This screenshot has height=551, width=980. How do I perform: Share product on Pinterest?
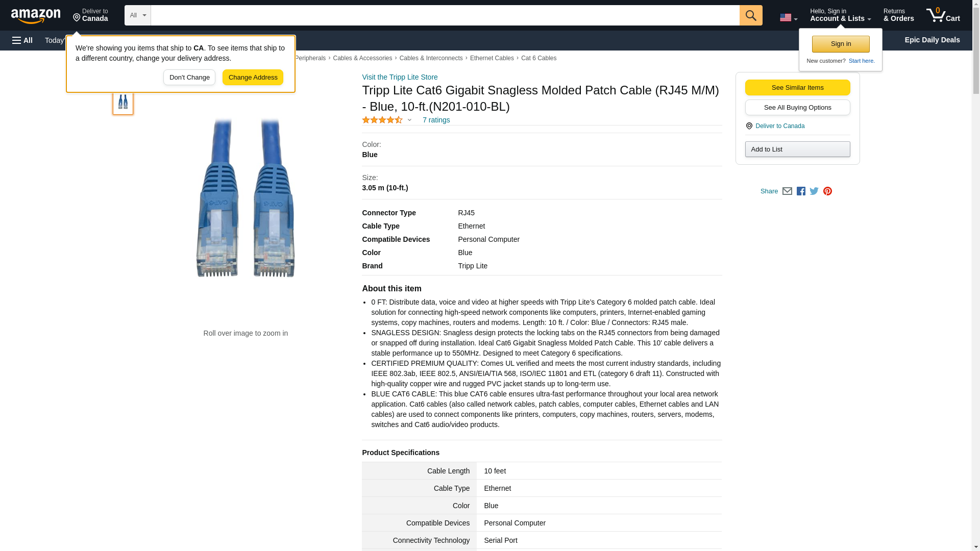[827, 191]
